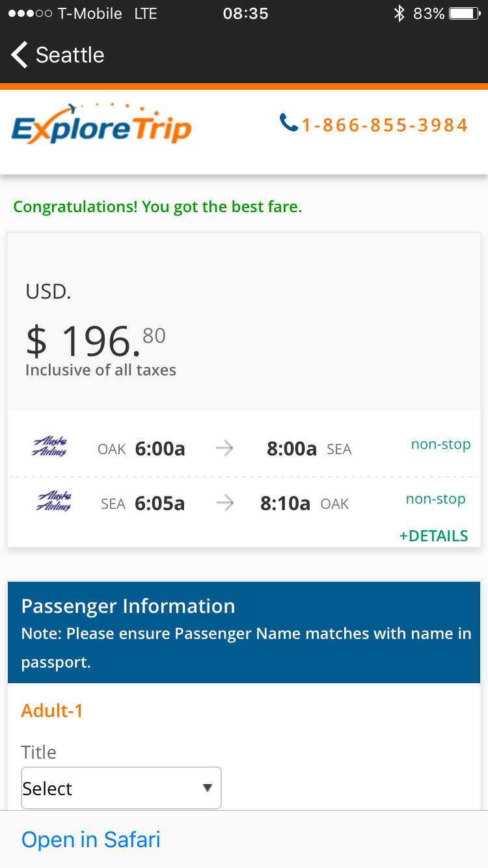Image resolution: width=488 pixels, height=868 pixels.
Task: Tap the back chevron arrow icon
Action: [20, 55]
